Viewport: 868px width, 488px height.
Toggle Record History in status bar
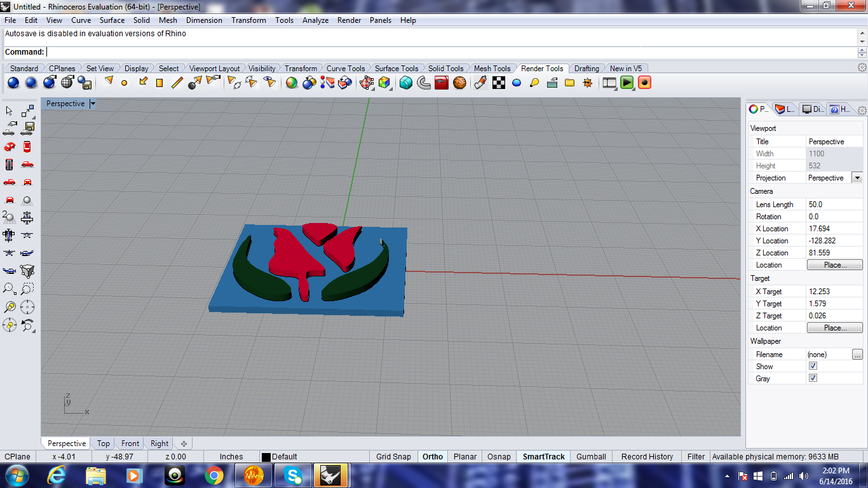point(647,456)
